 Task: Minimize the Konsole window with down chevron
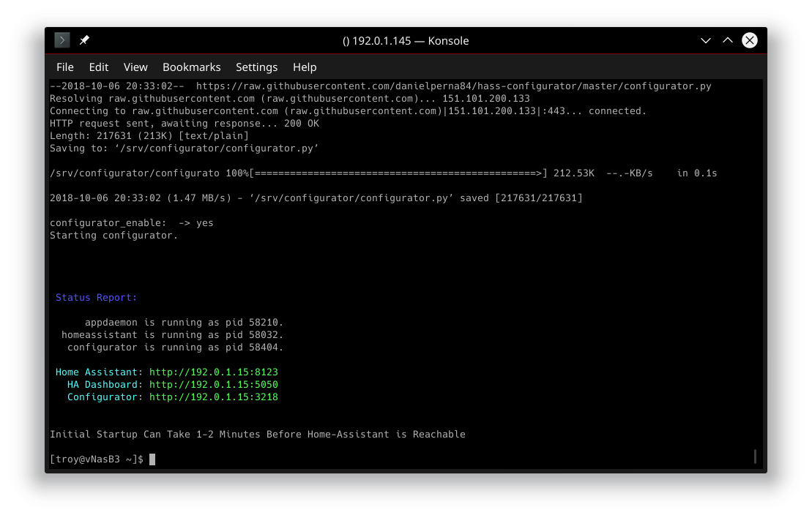point(705,40)
